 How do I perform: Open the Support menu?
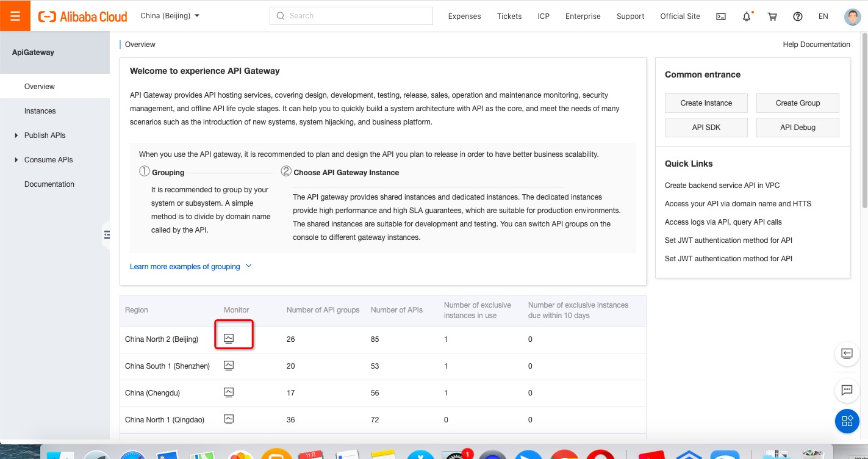[630, 16]
